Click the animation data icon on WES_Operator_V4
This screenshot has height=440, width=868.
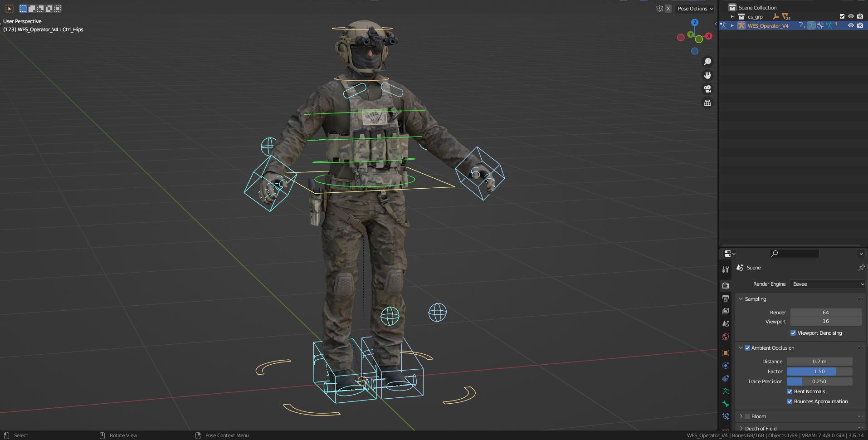(x=802, y=26)
